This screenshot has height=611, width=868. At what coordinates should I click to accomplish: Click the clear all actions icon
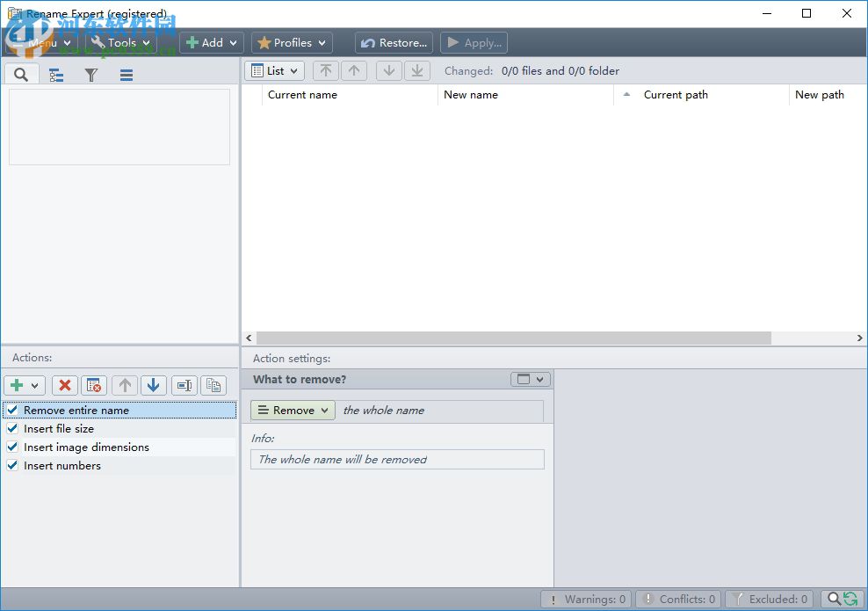94,385
